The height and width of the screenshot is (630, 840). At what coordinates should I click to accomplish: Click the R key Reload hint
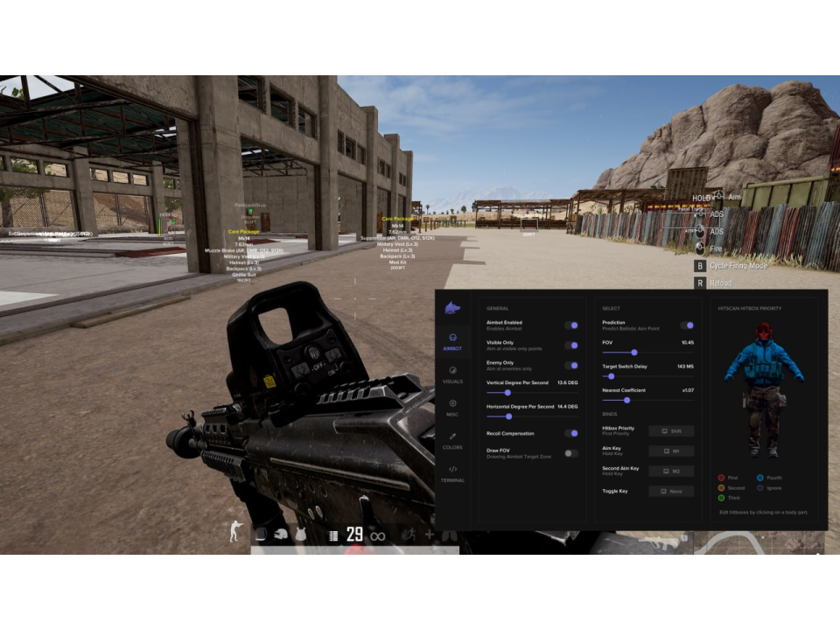[713, 283]
